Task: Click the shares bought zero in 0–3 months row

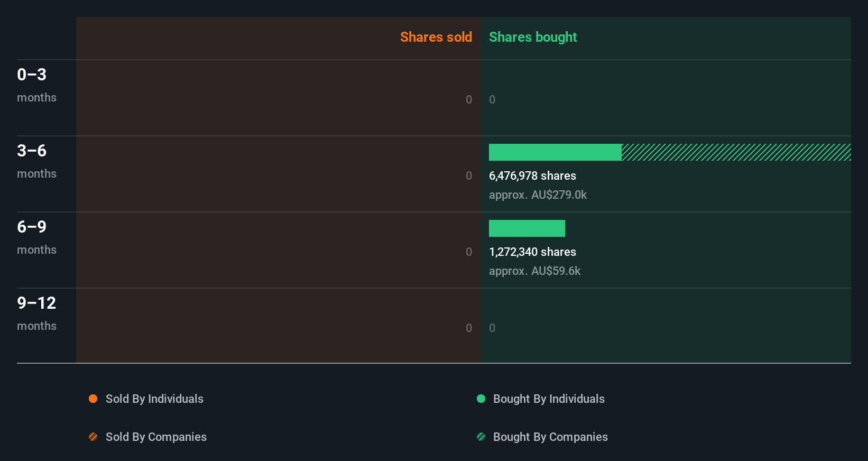Action: click(492, 99)
